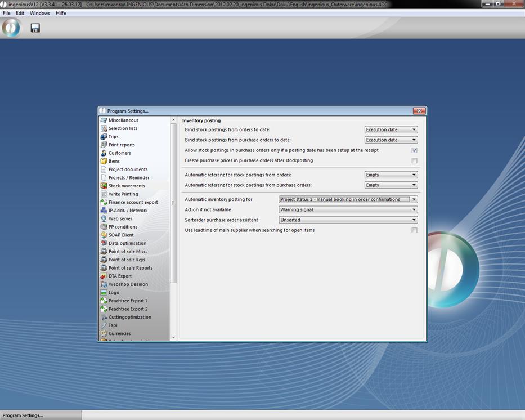This screenshot has width=525, height=420.
Task: Click the ingenious logo icon in toolbar
Action: 11,28
